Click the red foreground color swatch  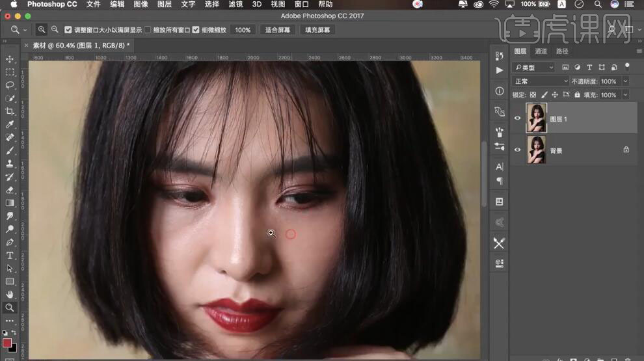(x=7, y=342)
